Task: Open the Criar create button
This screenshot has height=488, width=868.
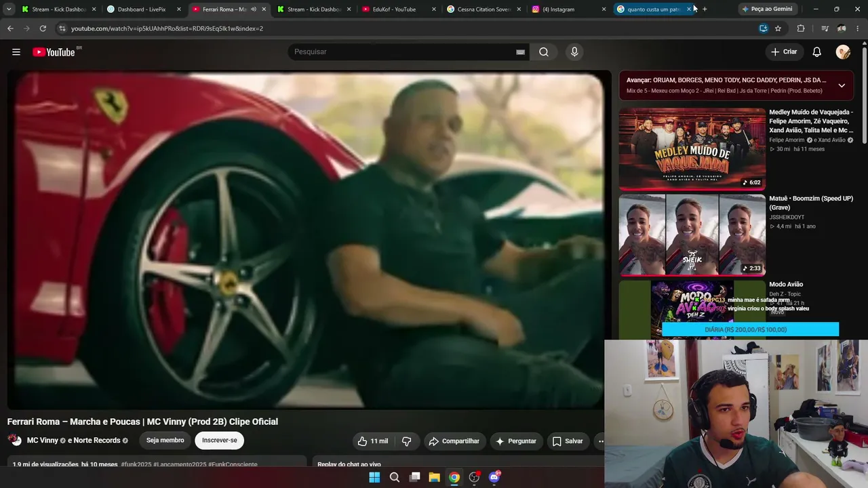Action: pyautogui.click(x=785, y=52)
